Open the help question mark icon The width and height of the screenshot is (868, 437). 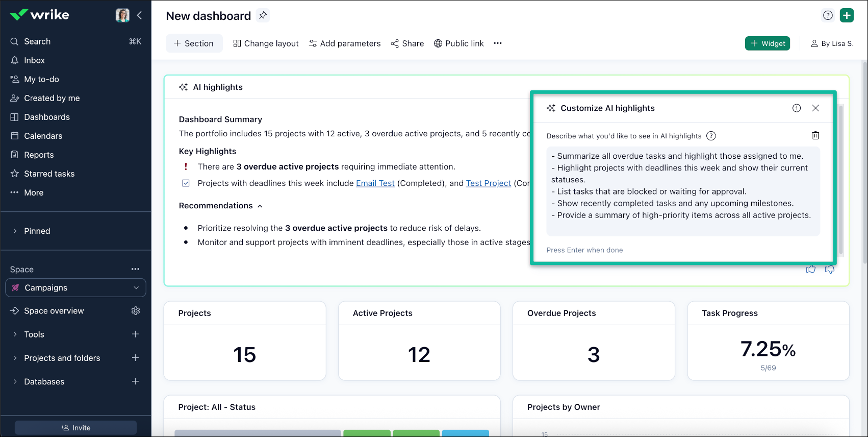tap(828, 15)
